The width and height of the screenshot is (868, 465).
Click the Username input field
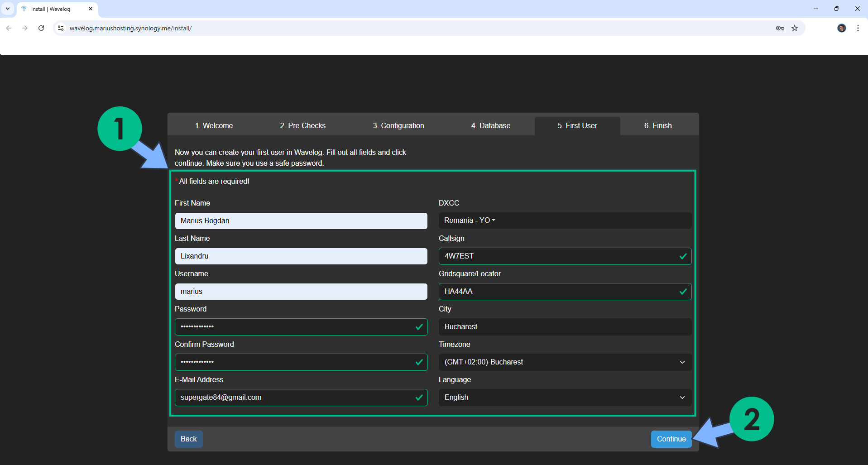[301, 292]
